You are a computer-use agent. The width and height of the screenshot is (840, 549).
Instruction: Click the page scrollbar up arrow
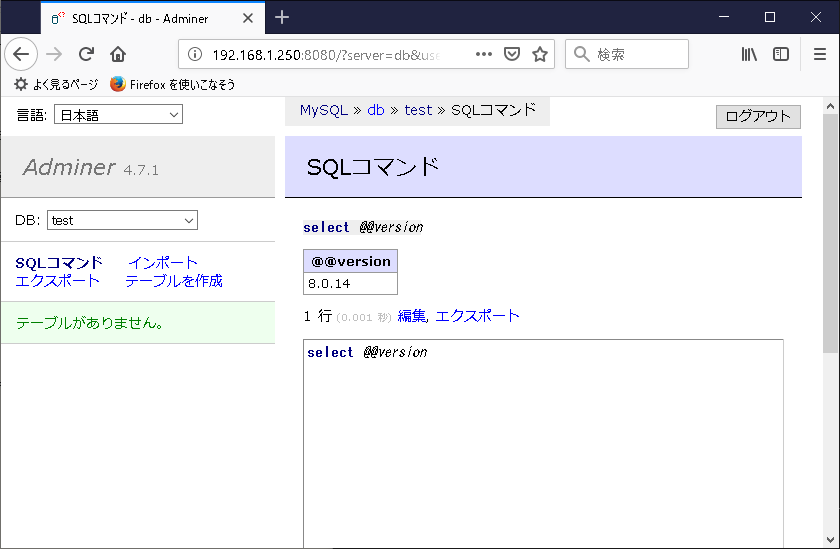[830, 106]
